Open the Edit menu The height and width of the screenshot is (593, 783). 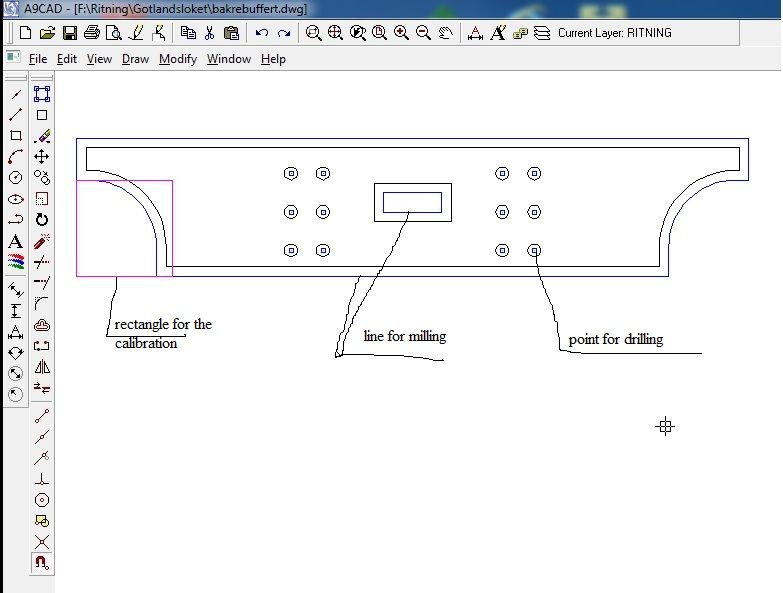(x=67, y=59)
